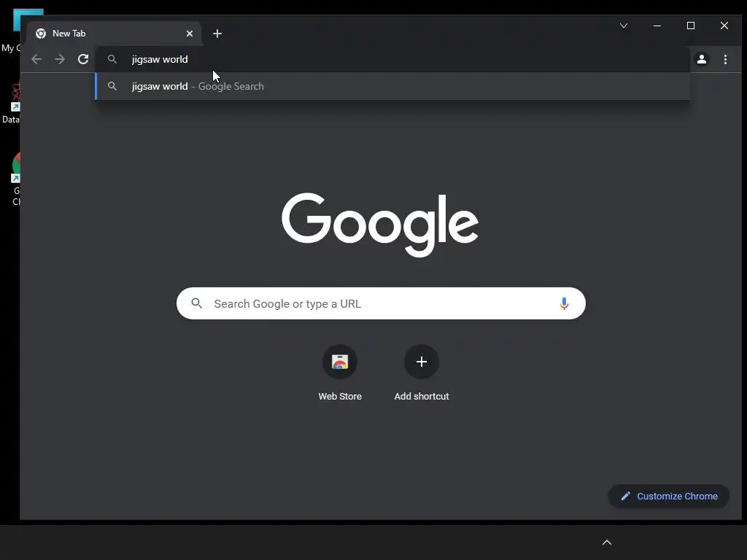The height and width of the screenshot is (560, 747).
Task: Click the back navigation arrow
Action: 36,59
